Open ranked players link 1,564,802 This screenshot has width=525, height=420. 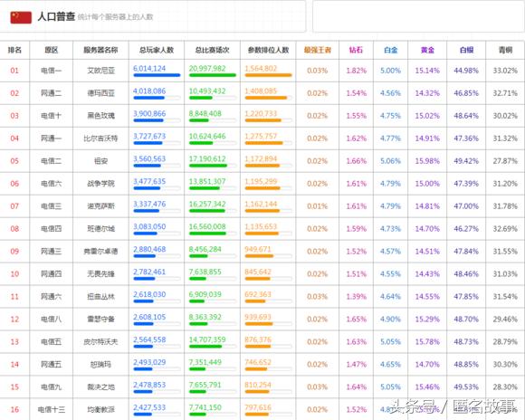click(x=261, y=68)
